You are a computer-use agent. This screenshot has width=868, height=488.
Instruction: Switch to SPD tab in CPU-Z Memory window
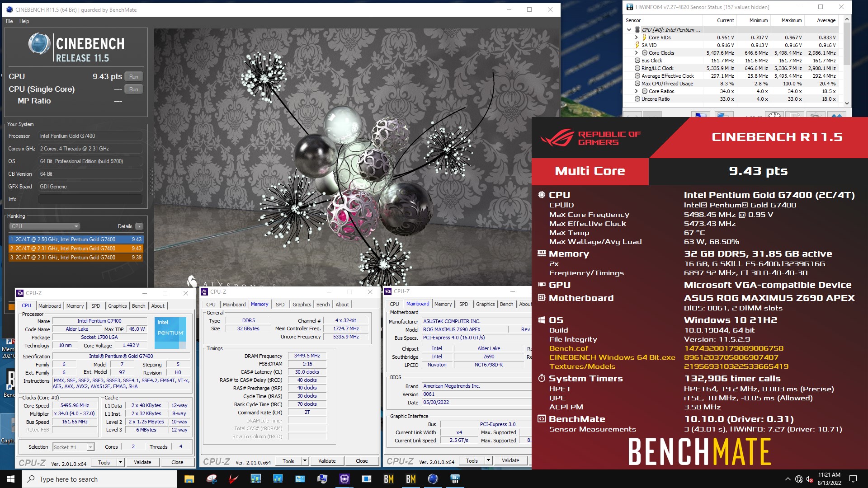[280, 305]
